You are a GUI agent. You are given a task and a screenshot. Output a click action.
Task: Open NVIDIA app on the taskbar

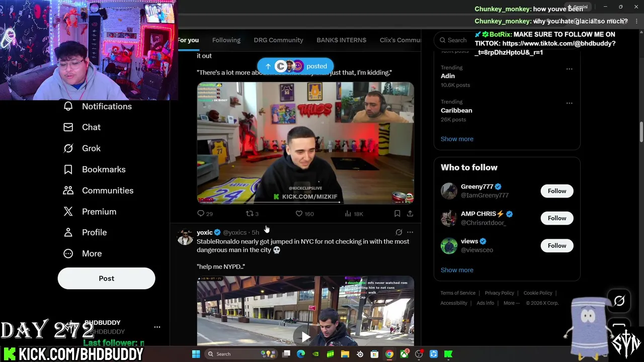315,354
